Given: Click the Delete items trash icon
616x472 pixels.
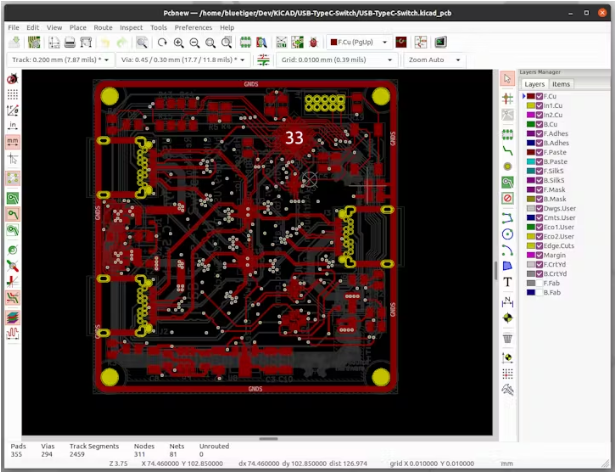Looking at the screenshot, I should (x=507, y=338).
